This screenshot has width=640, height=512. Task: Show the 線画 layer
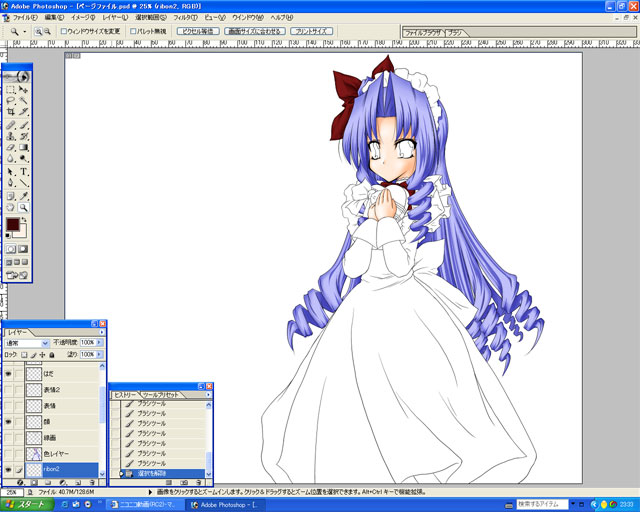coord(8,438)
